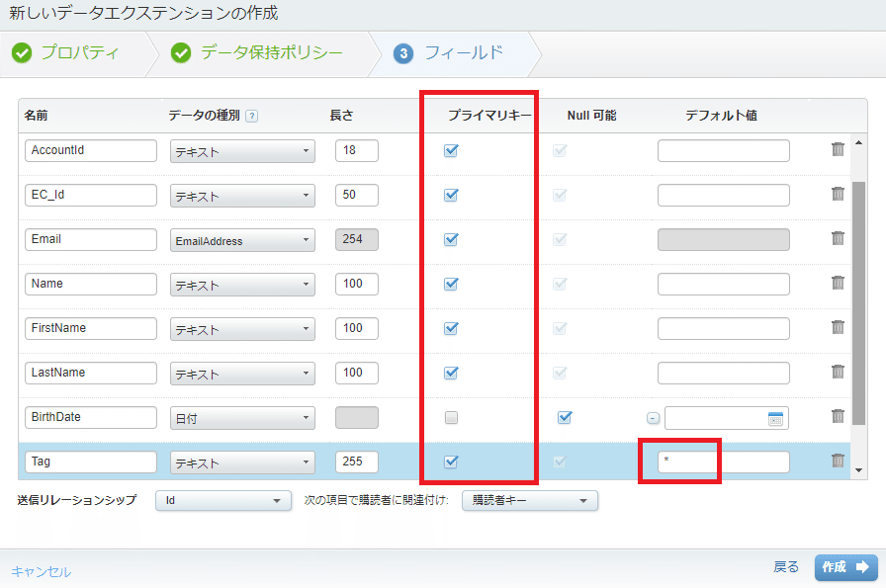Delete the Name field with trash icon
This screenshot has height=588, width=886.
coord(838,283)
